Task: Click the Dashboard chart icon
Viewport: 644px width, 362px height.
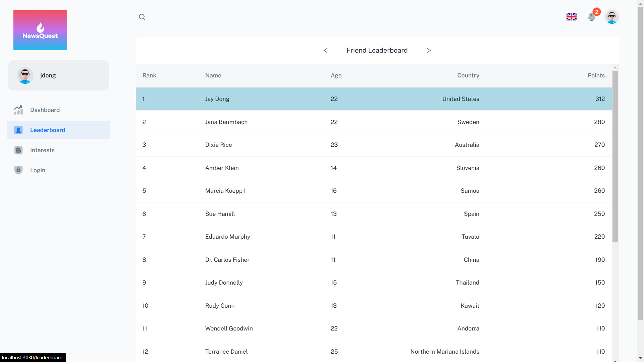Action: 18,110
